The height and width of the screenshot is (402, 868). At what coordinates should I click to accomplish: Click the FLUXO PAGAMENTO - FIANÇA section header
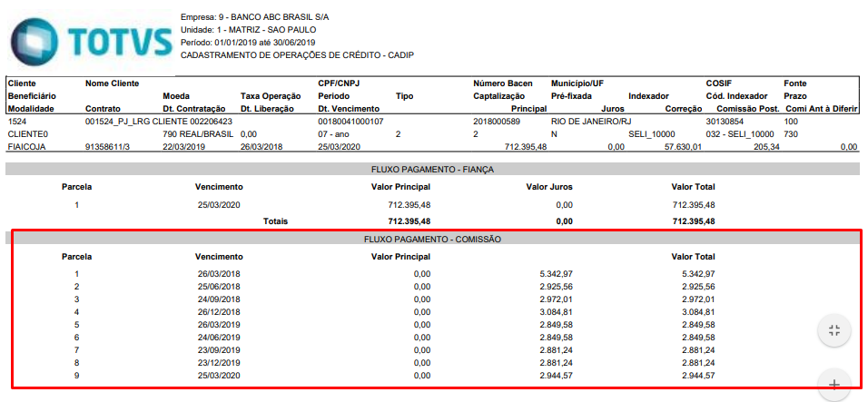tap(432, 169)
